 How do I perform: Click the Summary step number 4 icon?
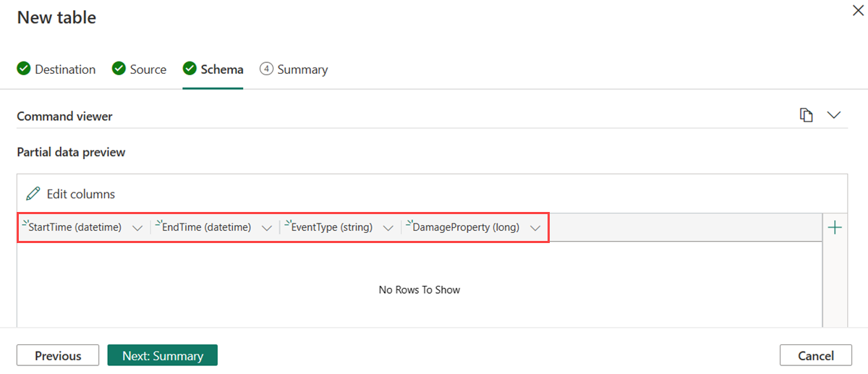(x=266, y=69)
